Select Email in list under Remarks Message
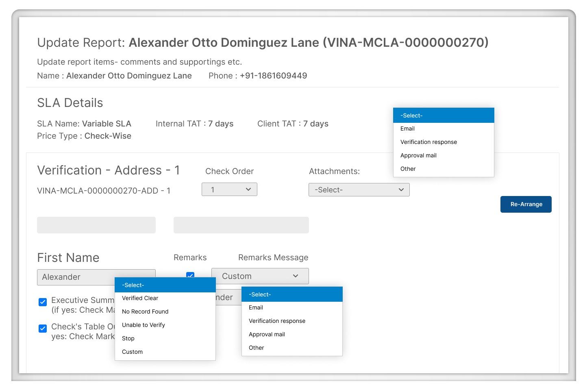Viewport: 585px width, 392px height. pos(256,307)
